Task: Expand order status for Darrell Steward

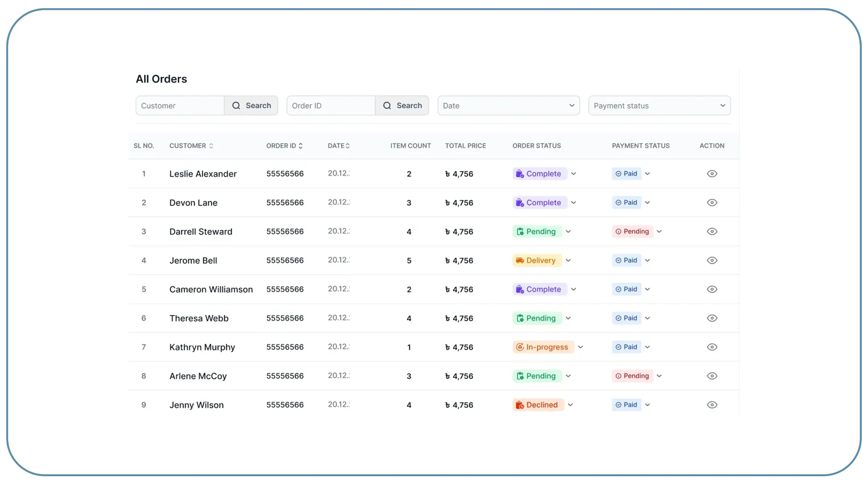Action: click(568, 231)
